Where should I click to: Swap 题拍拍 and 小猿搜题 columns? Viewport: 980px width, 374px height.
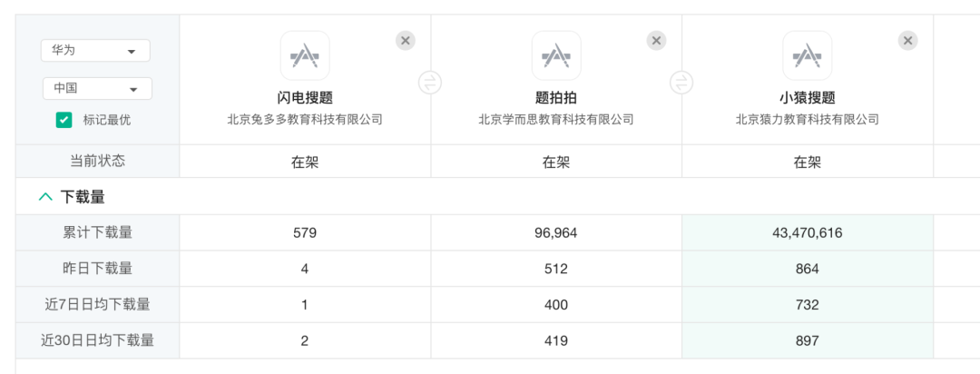(x=681, y=82)
